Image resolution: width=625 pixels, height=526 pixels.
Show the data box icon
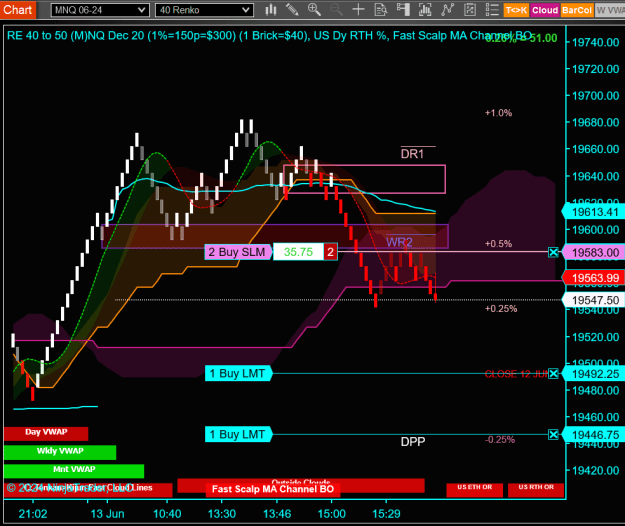[x=381, y=10]
